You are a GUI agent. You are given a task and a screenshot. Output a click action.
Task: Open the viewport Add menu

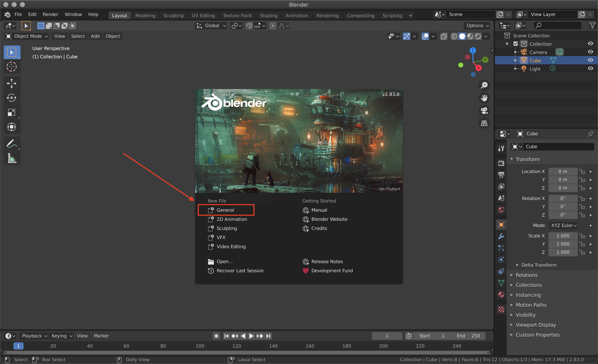pyautogui.click(x=95, y=36)
